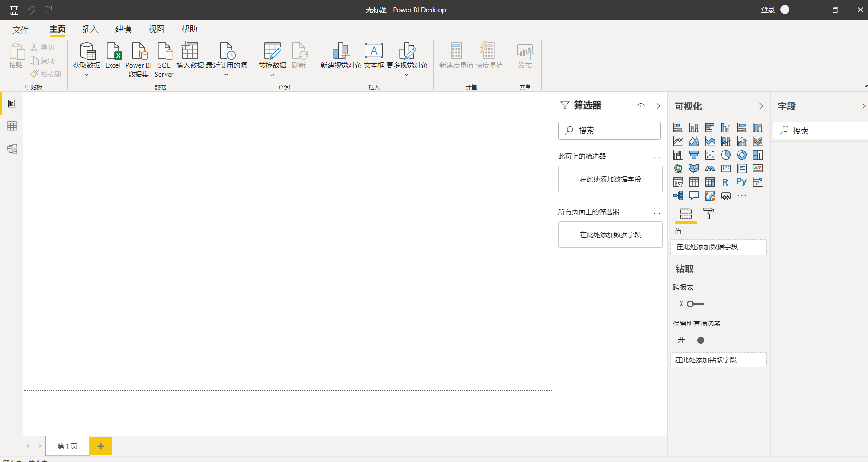Collapse the 筛选器 pane
The width and height of the screenshot is (868, 462).
658,106
